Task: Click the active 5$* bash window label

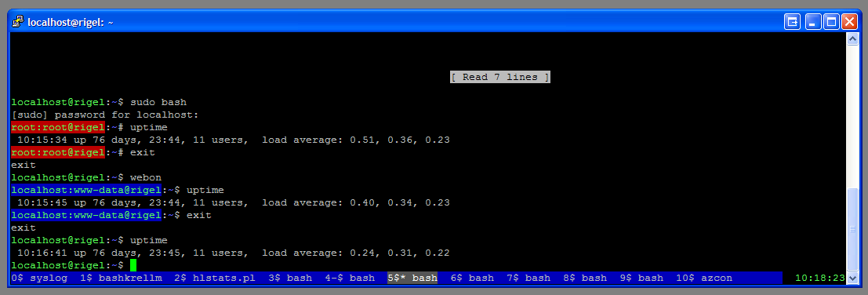Action: (412, 278)
